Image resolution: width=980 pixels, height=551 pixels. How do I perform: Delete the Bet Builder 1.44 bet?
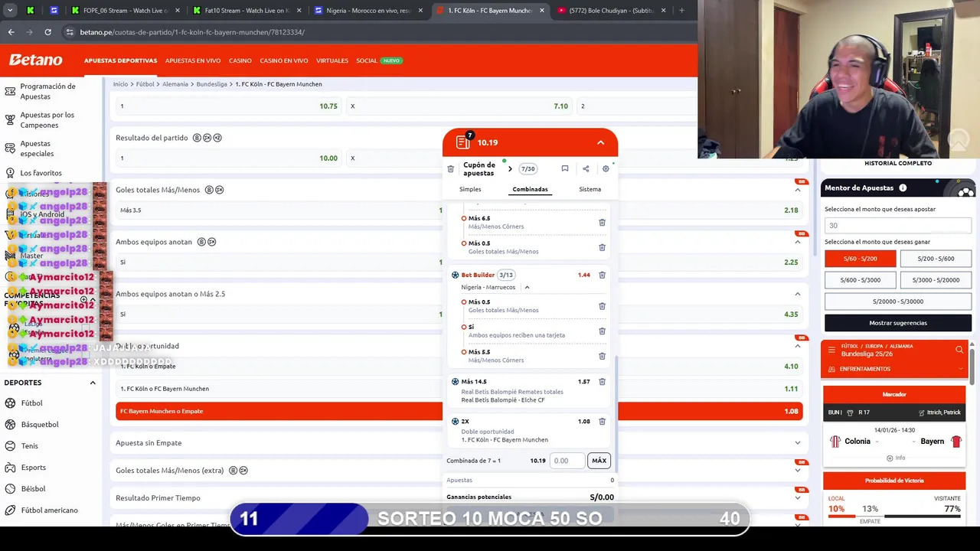coord(602,275)
